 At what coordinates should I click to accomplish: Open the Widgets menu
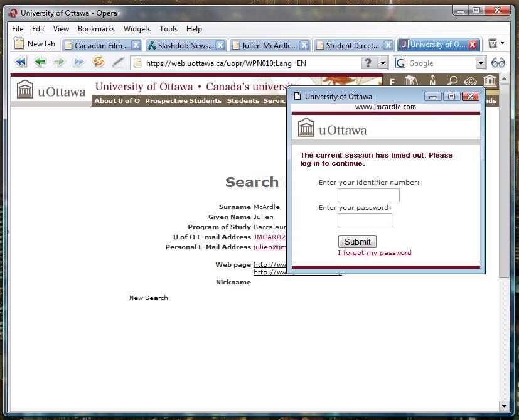[137, 29]
